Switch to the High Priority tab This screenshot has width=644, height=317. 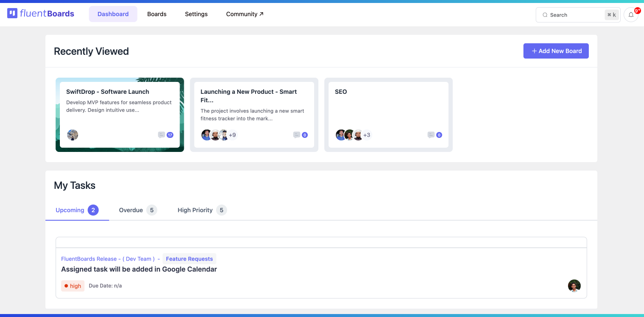click(x=195, y=210)
